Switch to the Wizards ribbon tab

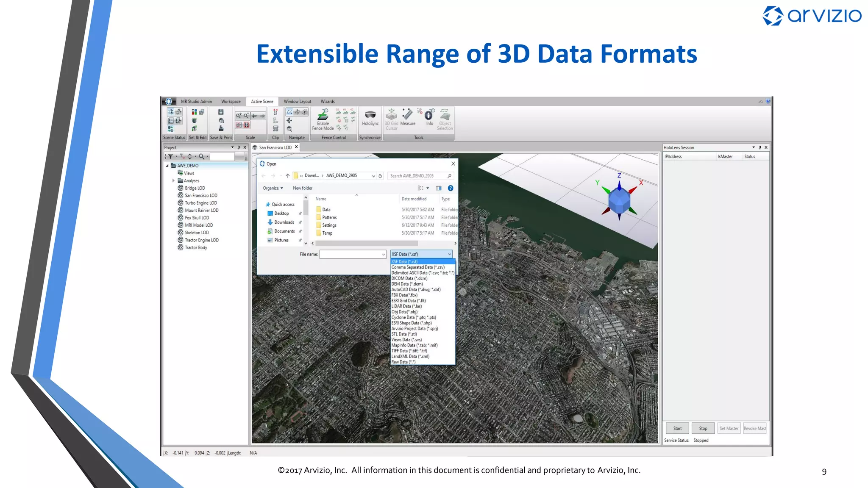[x=327, y=102]
